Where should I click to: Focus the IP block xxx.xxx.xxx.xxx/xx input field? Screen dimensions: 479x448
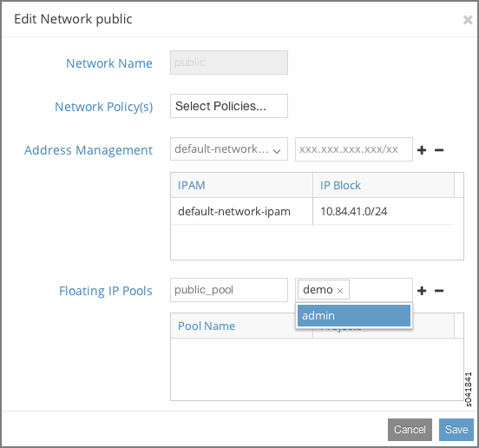(354, 149)
